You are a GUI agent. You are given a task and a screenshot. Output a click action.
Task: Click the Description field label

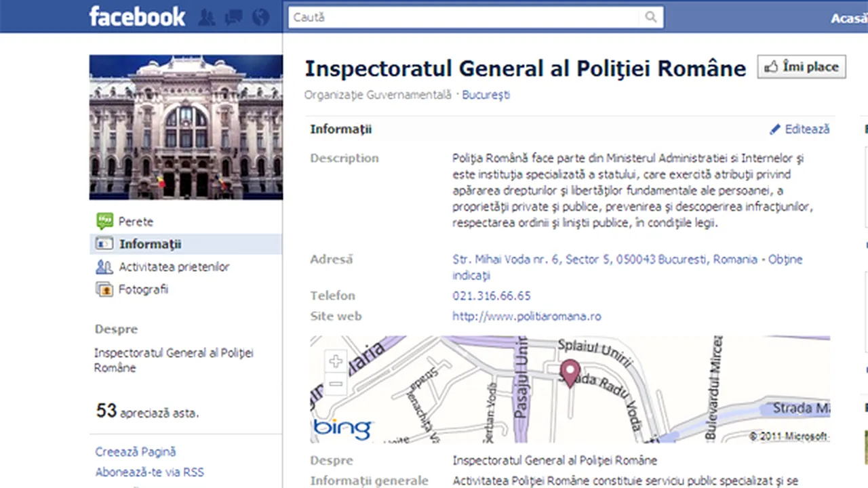pos(344,159)
